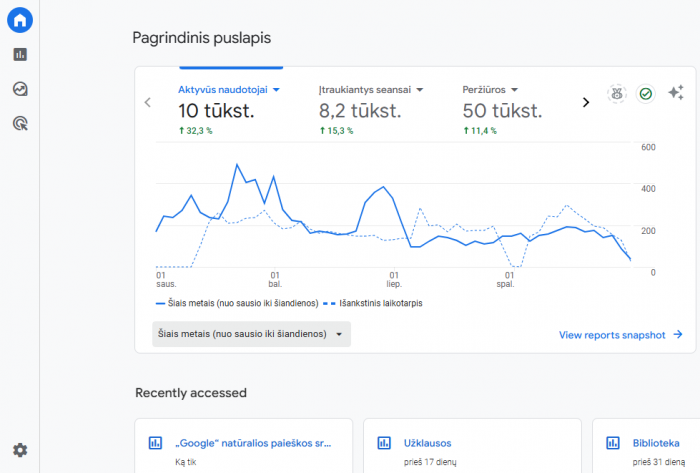Expand Aktyvūs naudotojai metric dropdown
The height and width of the screenshot is (473, 700).
click(276, 90)
